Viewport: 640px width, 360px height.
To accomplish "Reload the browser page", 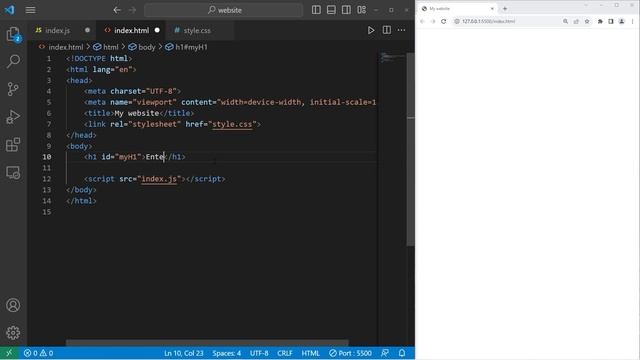I will (444, 21).
